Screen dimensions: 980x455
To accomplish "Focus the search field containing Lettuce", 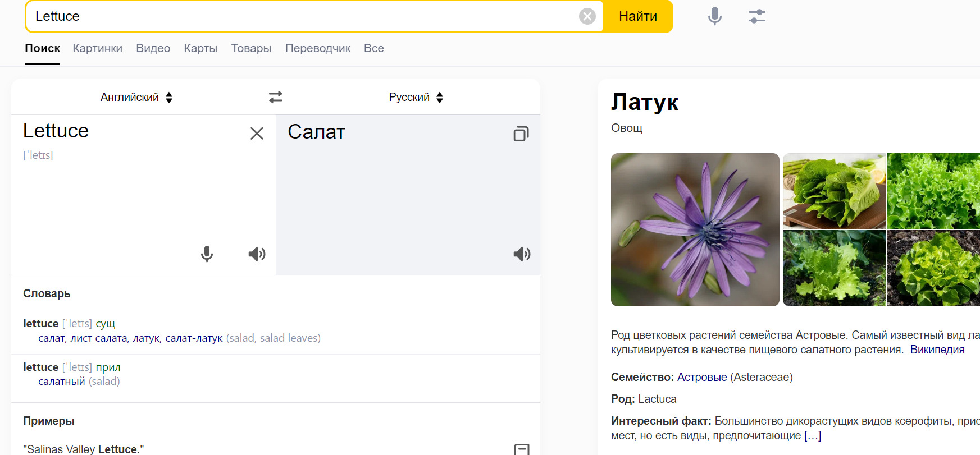I will (303, 16).
